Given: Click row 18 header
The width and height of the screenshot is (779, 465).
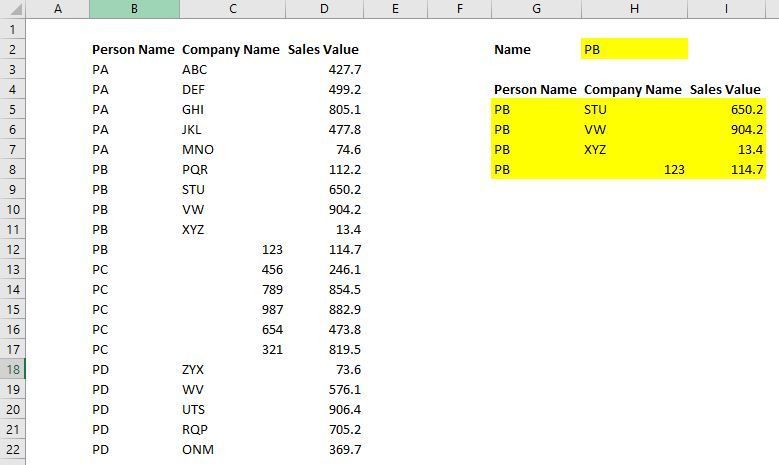Looking at the screenshot, I should (13, 370).
